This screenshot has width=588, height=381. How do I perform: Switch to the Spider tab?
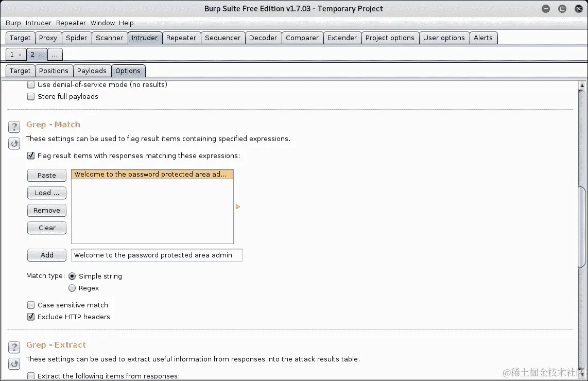coord(77,38)
